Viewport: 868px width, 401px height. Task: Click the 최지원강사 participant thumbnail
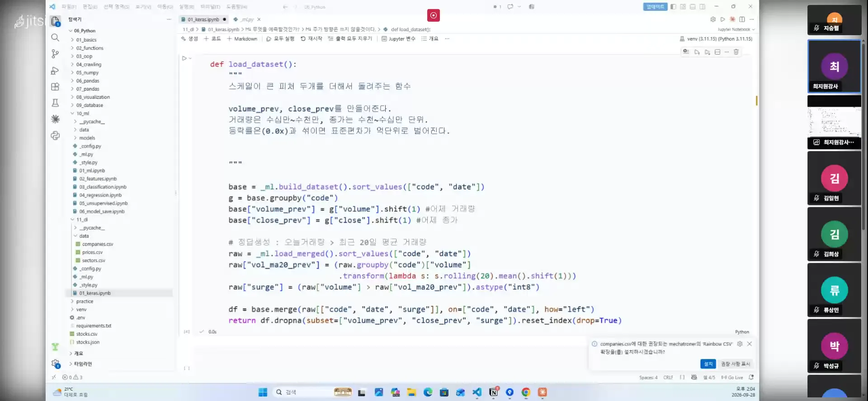click(x=835, y=67)
